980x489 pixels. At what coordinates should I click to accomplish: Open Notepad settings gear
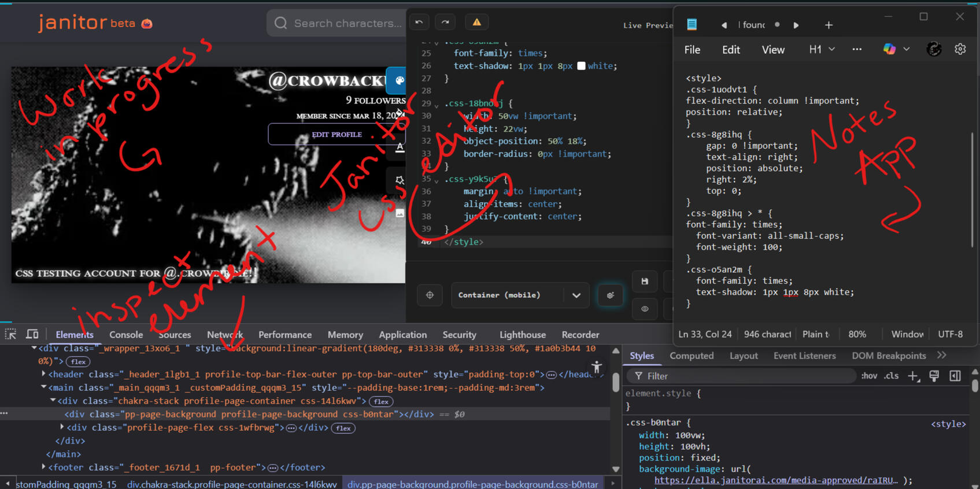coord(960,49)
